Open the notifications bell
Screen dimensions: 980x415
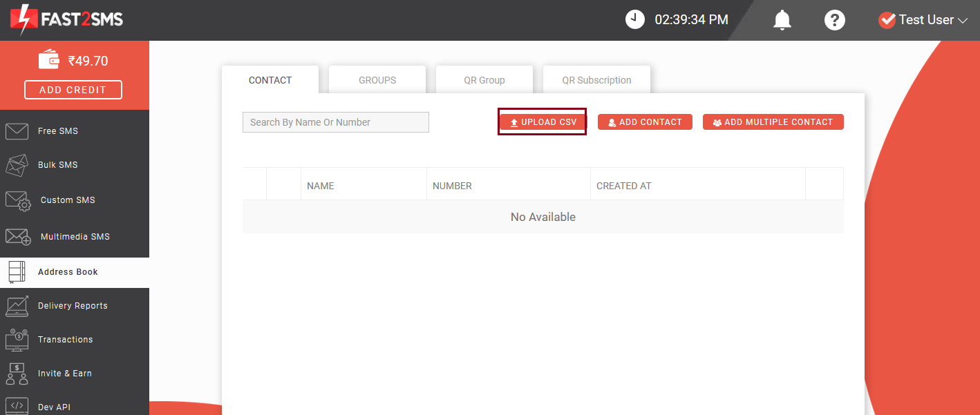(x=782, y=20)
